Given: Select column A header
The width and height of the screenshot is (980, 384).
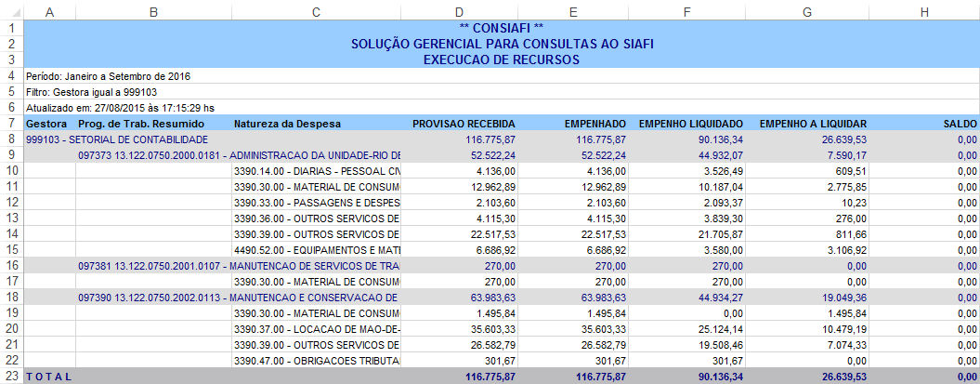Looking at the screenshot, I should [49, 12].
